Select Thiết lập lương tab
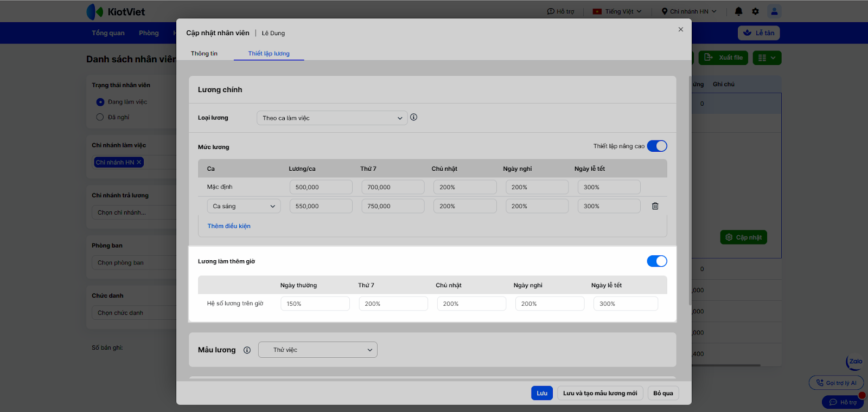868x412 pixels. pos(269,54)
